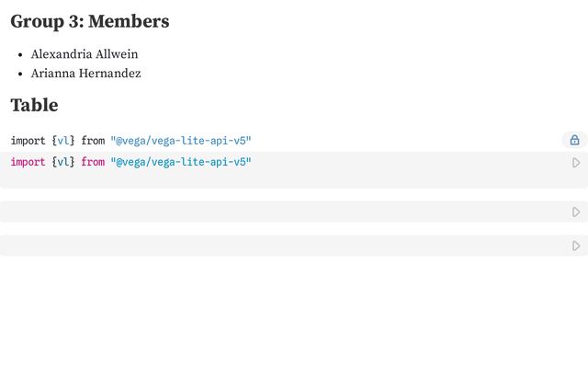Screen dimensions: 588x368
Task: Select the Arianna Hernandez list item
Action: point(85,74)
